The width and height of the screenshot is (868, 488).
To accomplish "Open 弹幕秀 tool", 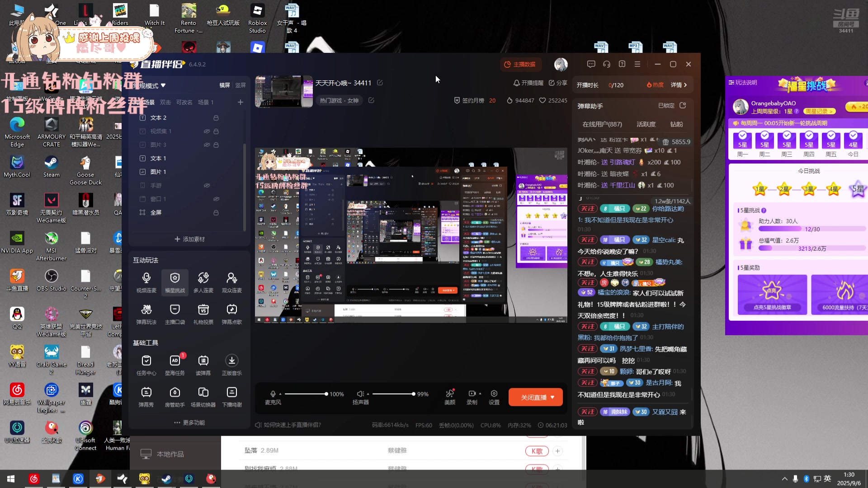I will pyautogui.click(x=146, y=397).
